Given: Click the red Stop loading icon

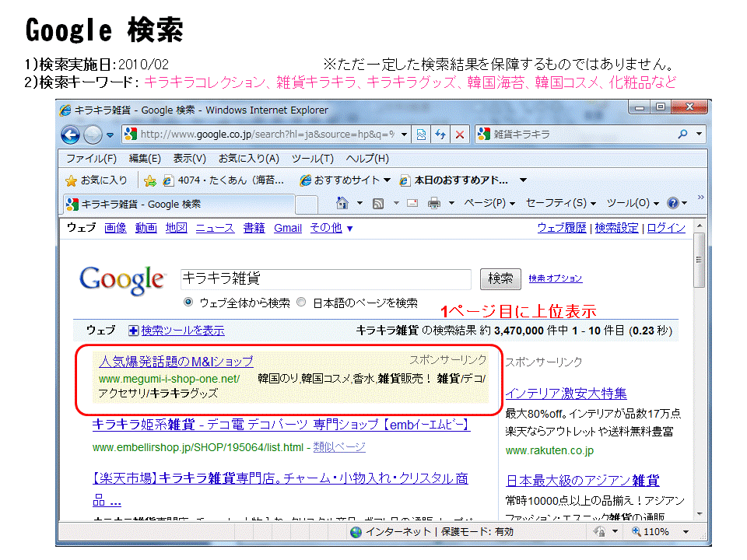Looking at the screenshot, I should click(460, 135).
